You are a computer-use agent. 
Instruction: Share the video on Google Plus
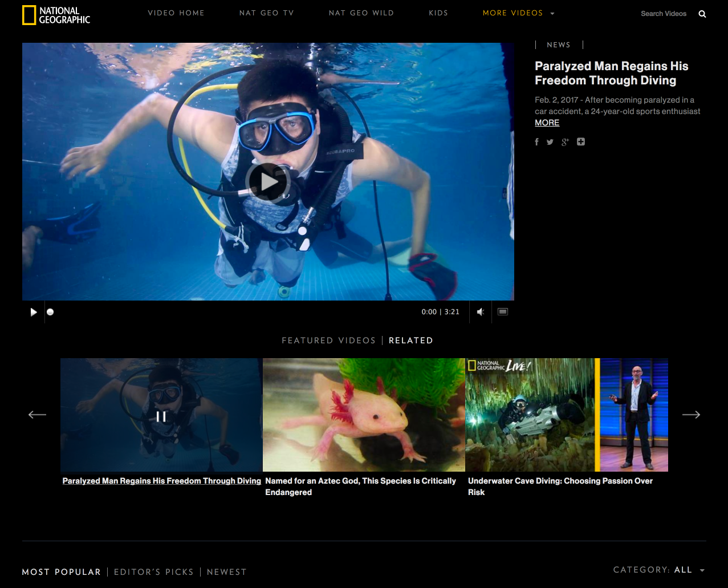[x=565, y=142]
